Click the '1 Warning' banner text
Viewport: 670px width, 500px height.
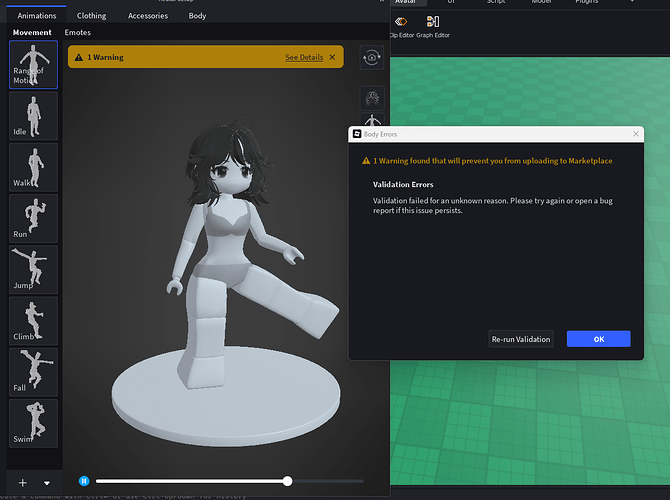106,57
